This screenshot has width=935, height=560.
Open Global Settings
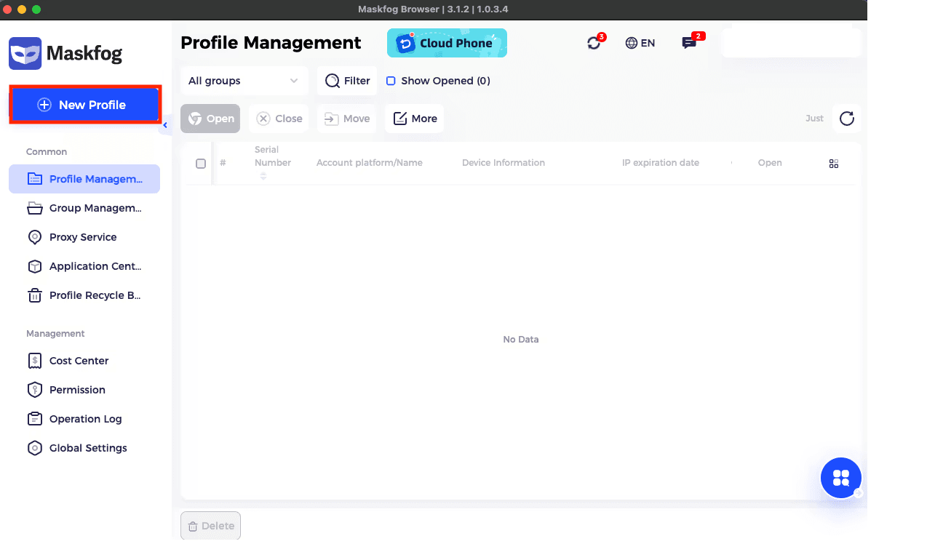[x=84, y=448]
